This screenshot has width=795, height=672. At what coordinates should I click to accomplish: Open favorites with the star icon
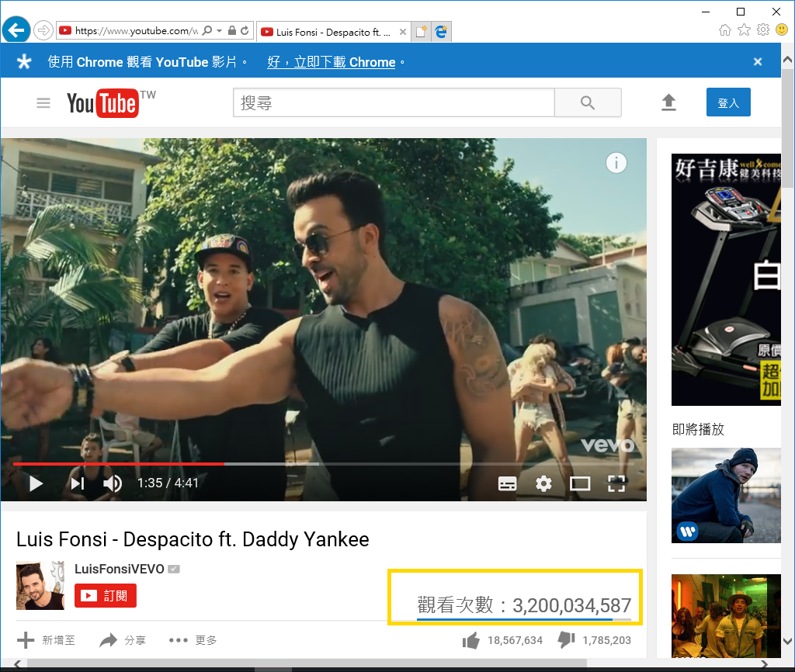(x=744, y=30)
